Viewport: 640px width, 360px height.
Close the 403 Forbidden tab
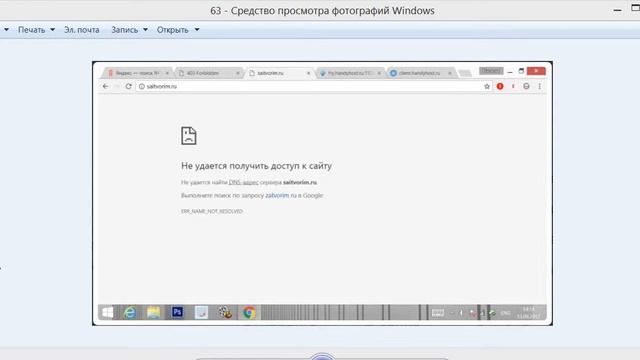tap(238, 73)
